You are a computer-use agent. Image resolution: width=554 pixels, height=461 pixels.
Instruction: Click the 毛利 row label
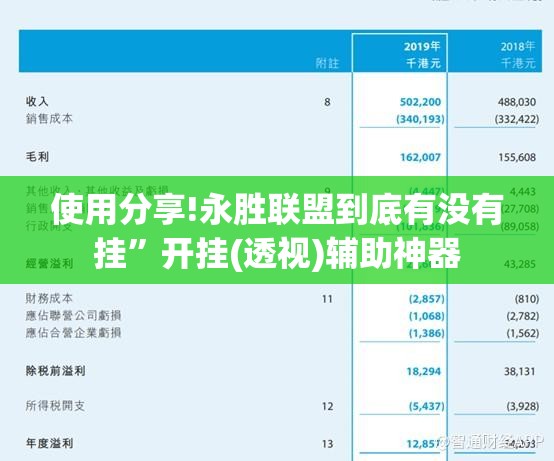[37, 156]
